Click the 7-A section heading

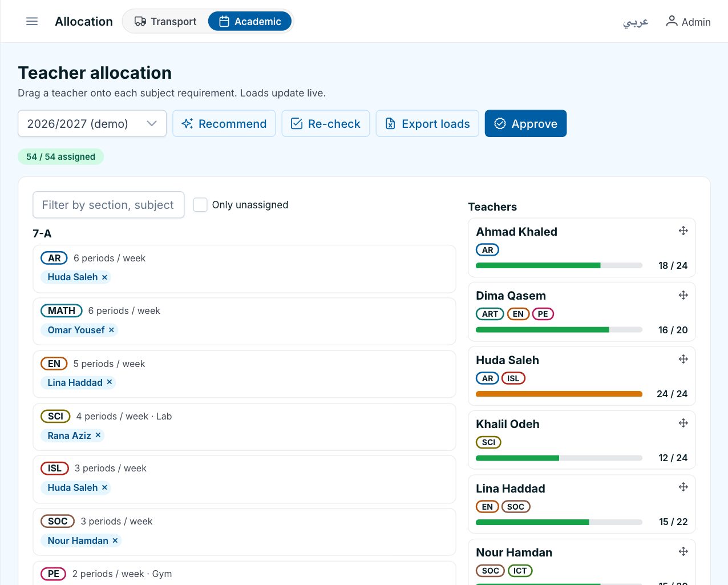click(x=42, y=233)
